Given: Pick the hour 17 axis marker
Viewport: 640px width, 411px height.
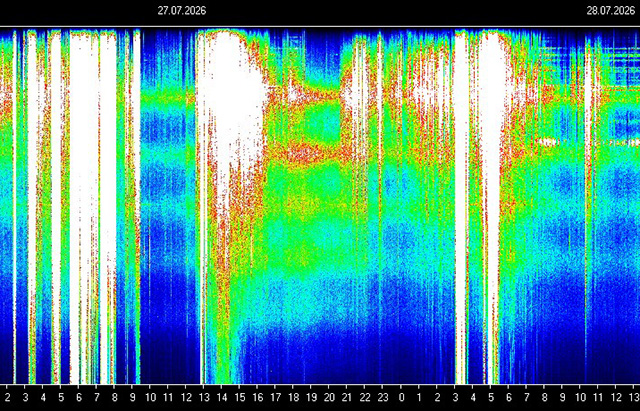Looking at the screenshot, I should tap(276, 398).
